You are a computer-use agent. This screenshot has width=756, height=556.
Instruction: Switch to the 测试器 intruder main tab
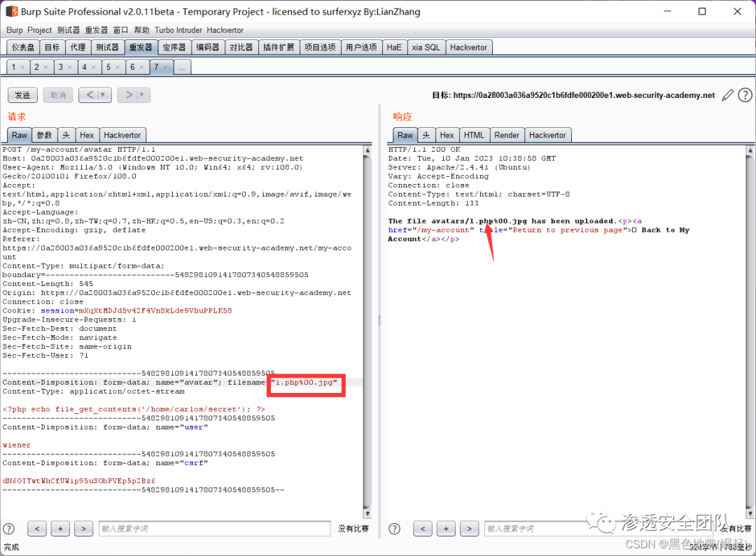click(107, 48)
